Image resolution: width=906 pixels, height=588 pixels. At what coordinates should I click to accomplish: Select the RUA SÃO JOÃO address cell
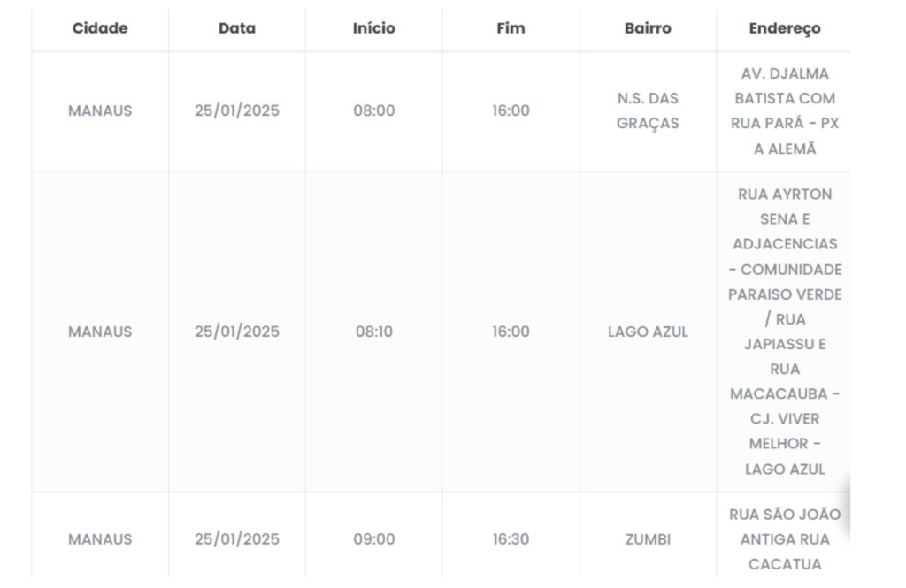[785, 539]
